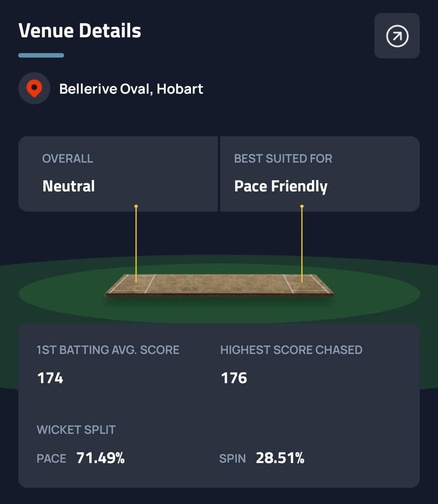The height and width of the screenshot is (504, 438).
Task: Tap the BEST SUITED FOR label
Action: [283, 159]
